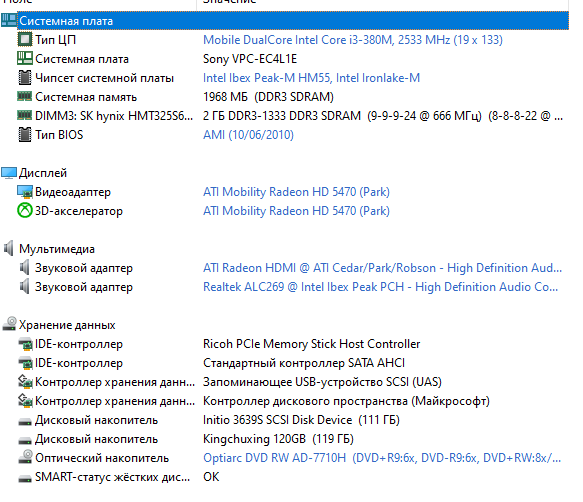
Task: Click the disk icon of Хранение данных section
Action: (x=9, y=324)
